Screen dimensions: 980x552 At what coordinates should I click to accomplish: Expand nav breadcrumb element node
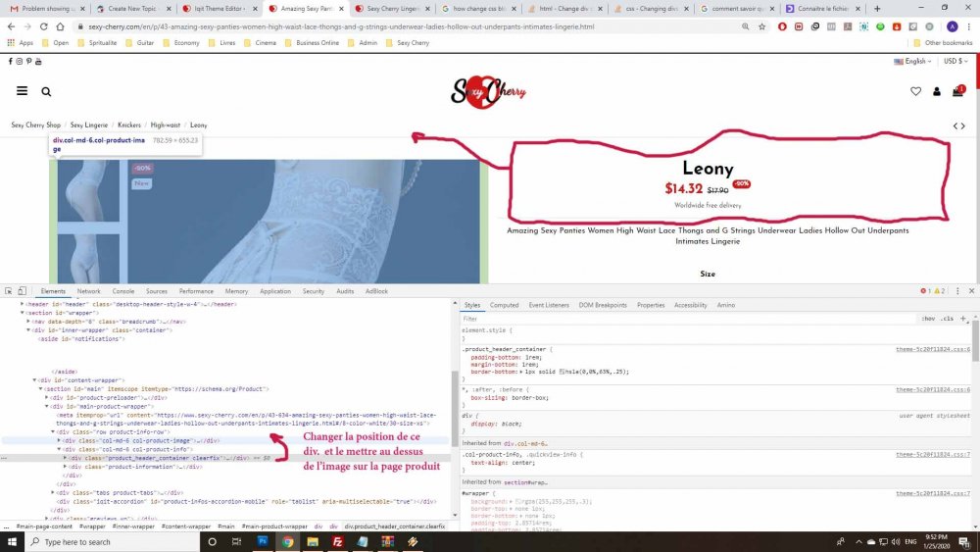pos(28,322)
